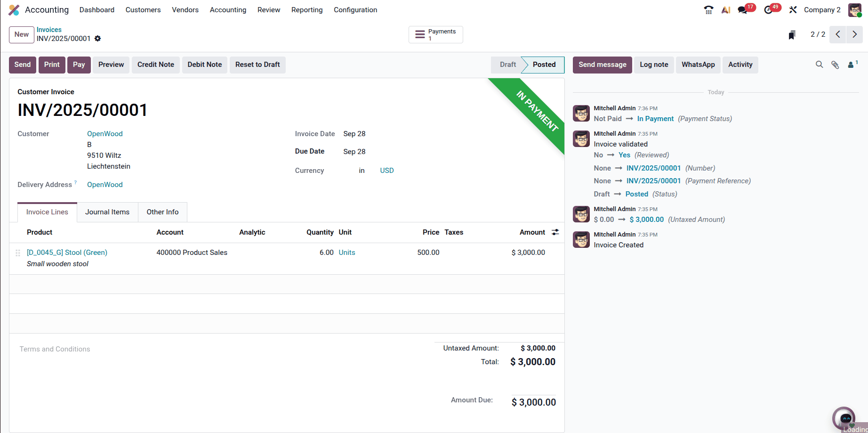
Task: Click the paperclip attachments icon
Action: [835, 65]
